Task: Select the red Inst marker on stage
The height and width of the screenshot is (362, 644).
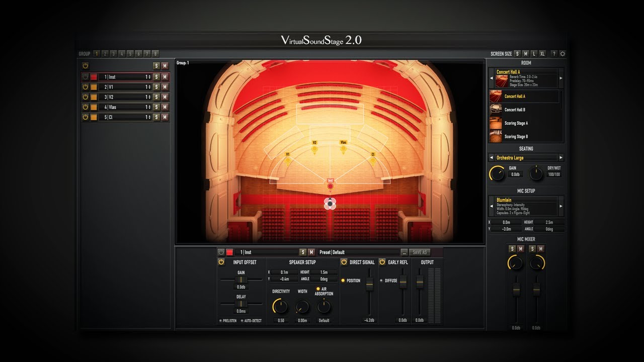Action: 331,186
